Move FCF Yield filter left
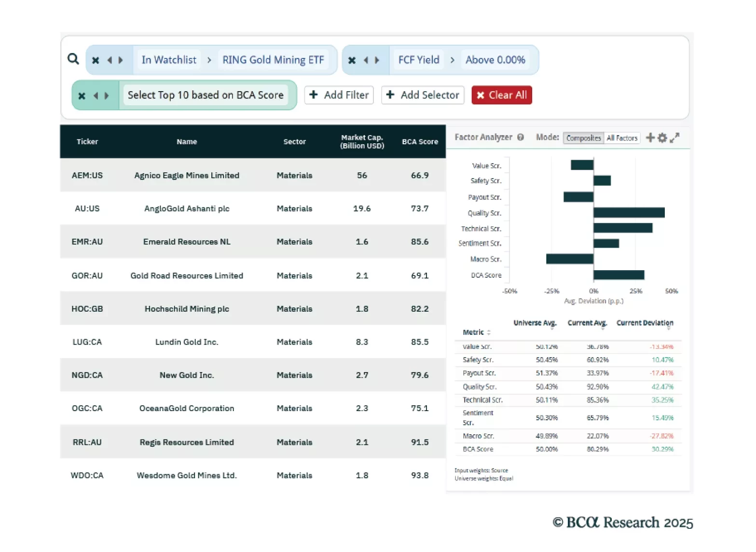The image size is (756, 552). [366, 60]
